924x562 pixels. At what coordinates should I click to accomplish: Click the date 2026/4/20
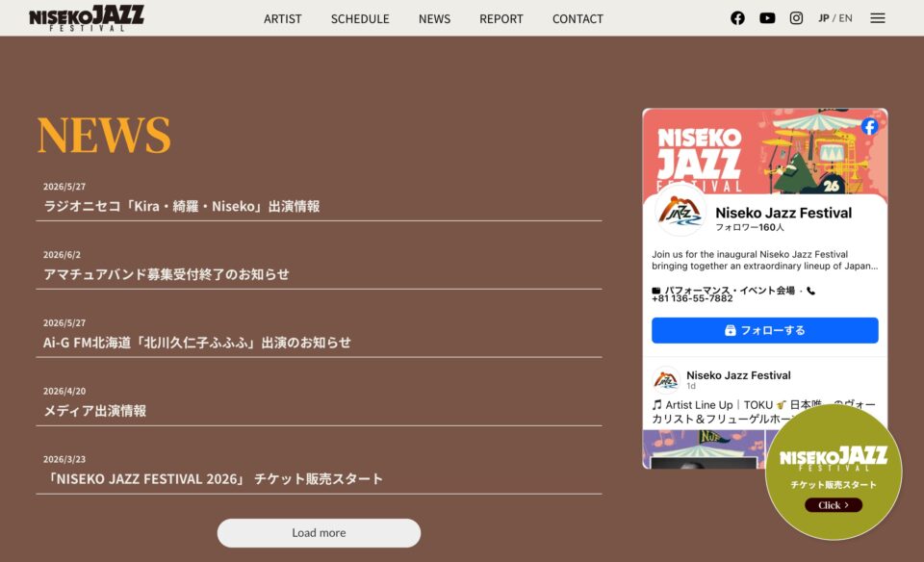(x=64, y=391)
